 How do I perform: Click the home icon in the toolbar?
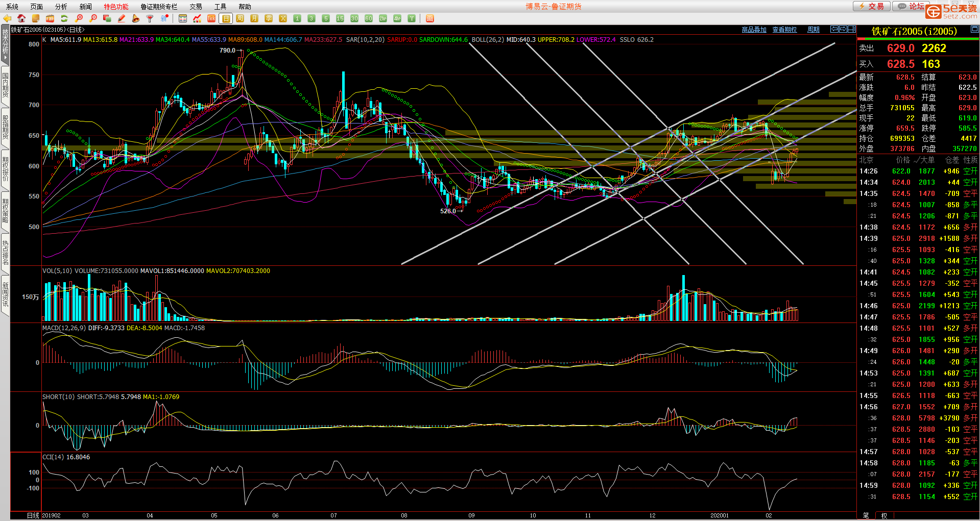coord(21,18)
